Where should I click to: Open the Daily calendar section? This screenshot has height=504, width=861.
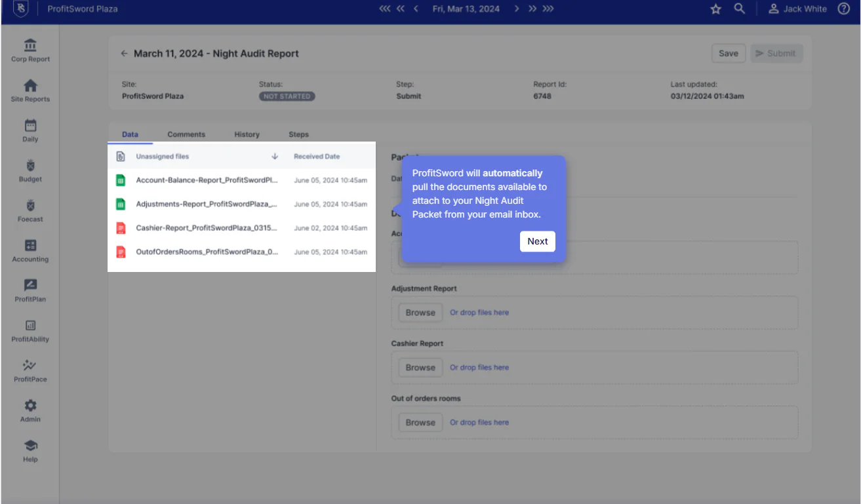(x=30, y=130)
